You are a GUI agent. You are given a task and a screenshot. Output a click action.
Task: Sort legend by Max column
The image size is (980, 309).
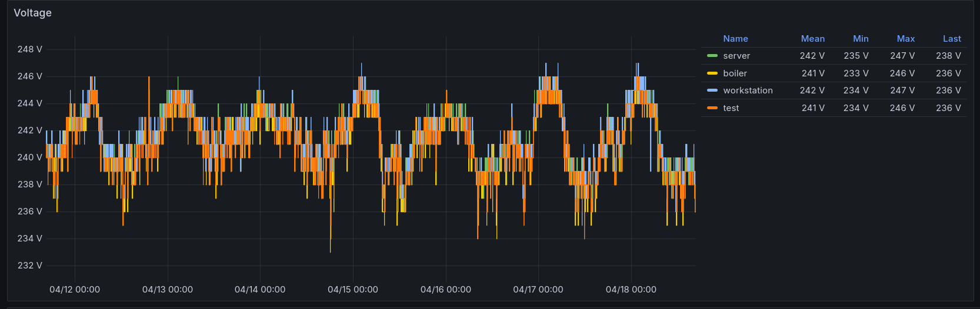(905, 39)
